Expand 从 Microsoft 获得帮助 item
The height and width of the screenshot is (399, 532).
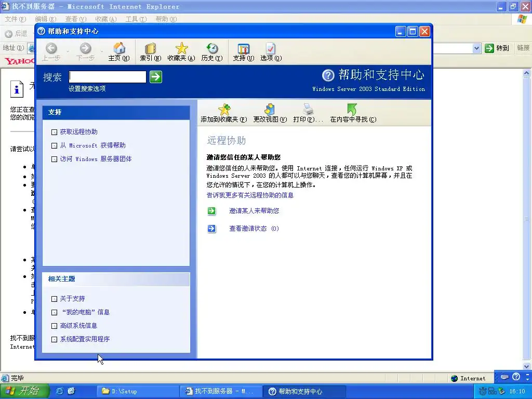(54, 145)
